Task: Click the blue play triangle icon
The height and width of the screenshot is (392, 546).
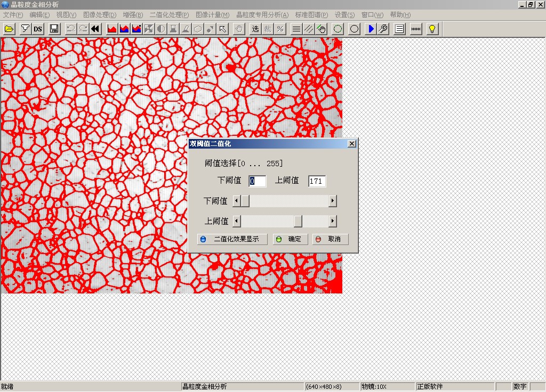Action: click(x=371, y=29)
